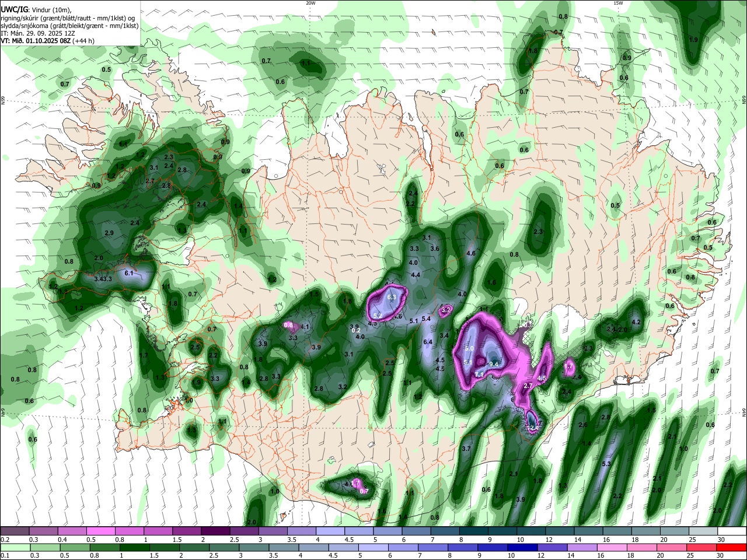Click the 3.7 value off the south coast
The width and height of the screenshot is (747, 560).
pos(466,449)
